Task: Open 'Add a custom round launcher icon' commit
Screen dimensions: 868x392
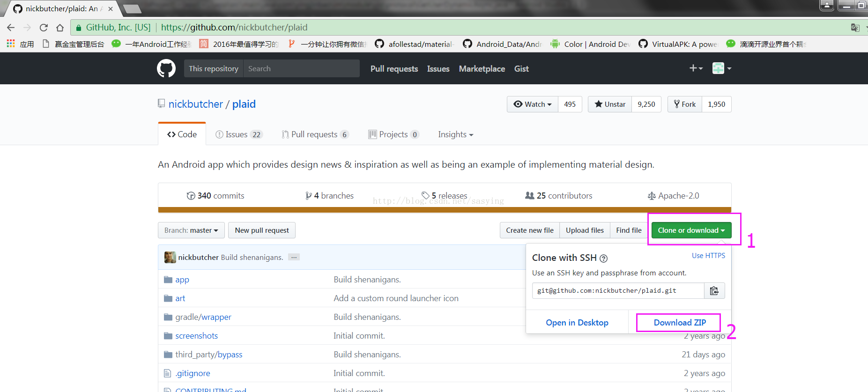Action: click(396, 298)
